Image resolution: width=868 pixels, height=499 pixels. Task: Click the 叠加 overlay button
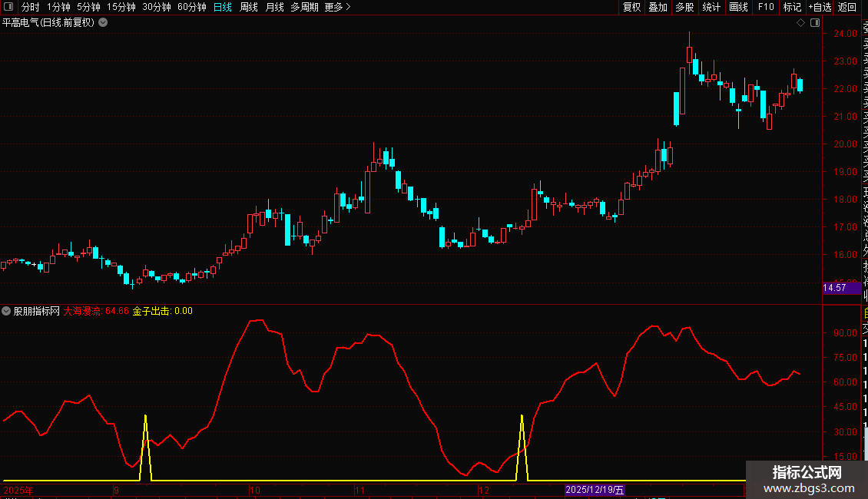pos(658,7)
